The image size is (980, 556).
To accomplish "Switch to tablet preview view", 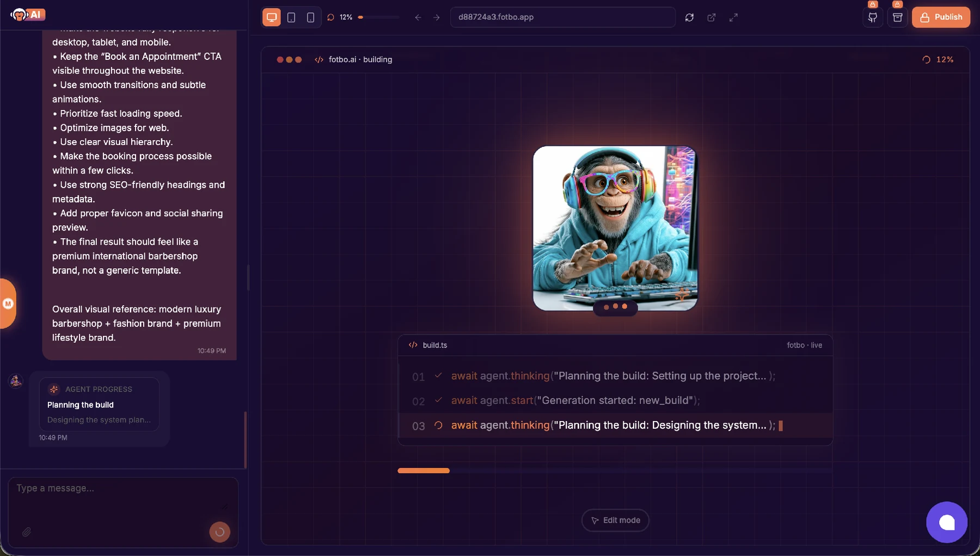I will [291, 17].
